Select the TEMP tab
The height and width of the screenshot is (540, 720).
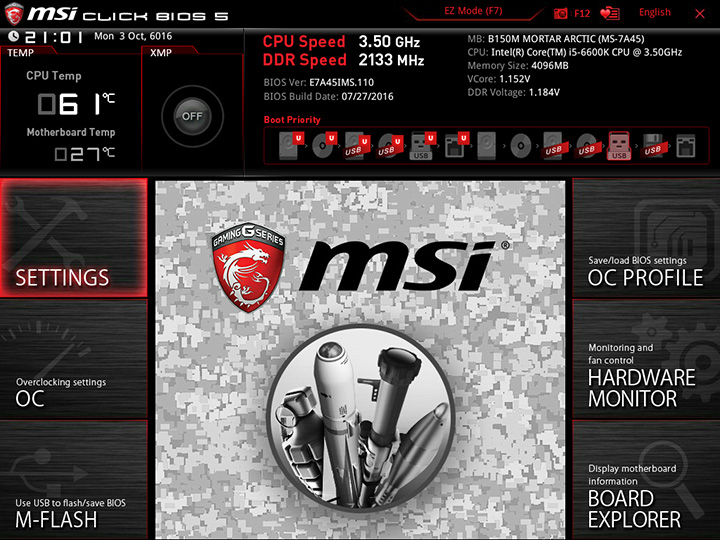21,52
